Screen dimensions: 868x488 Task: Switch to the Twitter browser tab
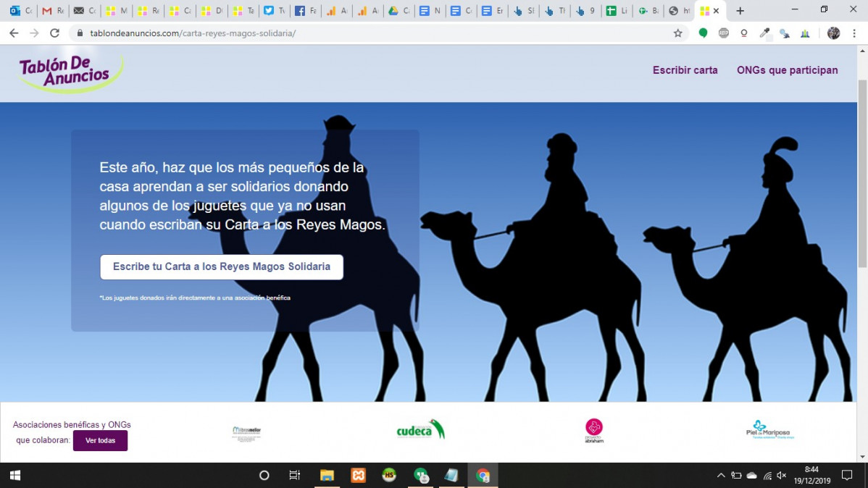(x=275, y=11)
